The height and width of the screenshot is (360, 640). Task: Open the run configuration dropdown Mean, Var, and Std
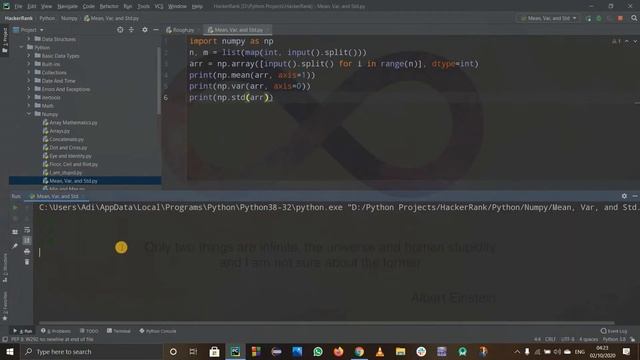click(549, 18)
